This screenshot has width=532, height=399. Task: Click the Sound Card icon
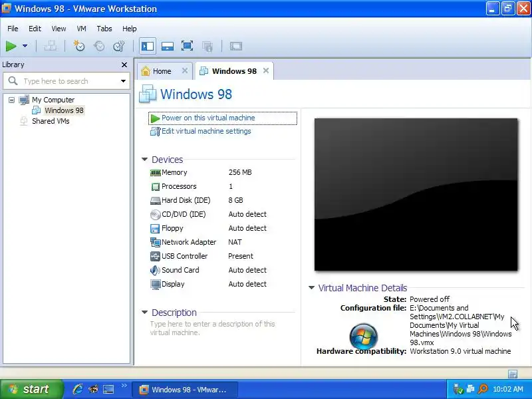[x=155, y=270]
